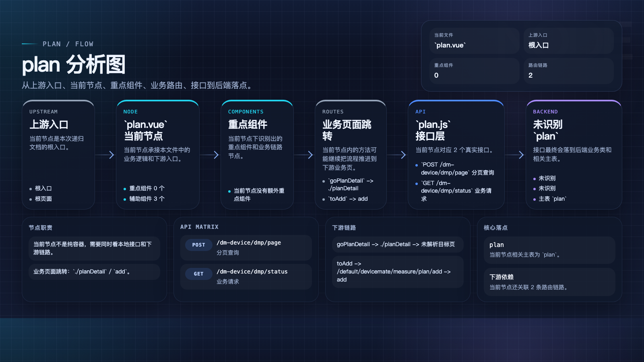This screenshot has height=362, width=644.
Task: Select the subtitle '从上游入口、当前节点...' text
Action: point(138,85)
